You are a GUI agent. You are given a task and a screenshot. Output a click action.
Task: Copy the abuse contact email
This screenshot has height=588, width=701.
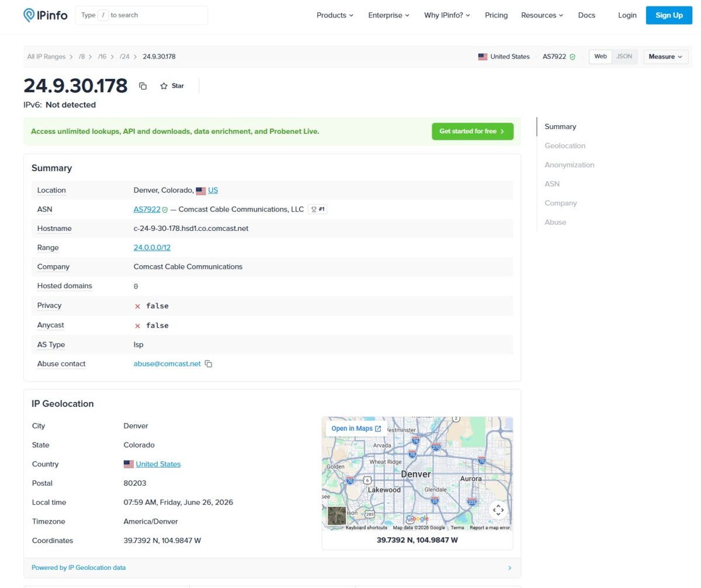click(209, 364)
